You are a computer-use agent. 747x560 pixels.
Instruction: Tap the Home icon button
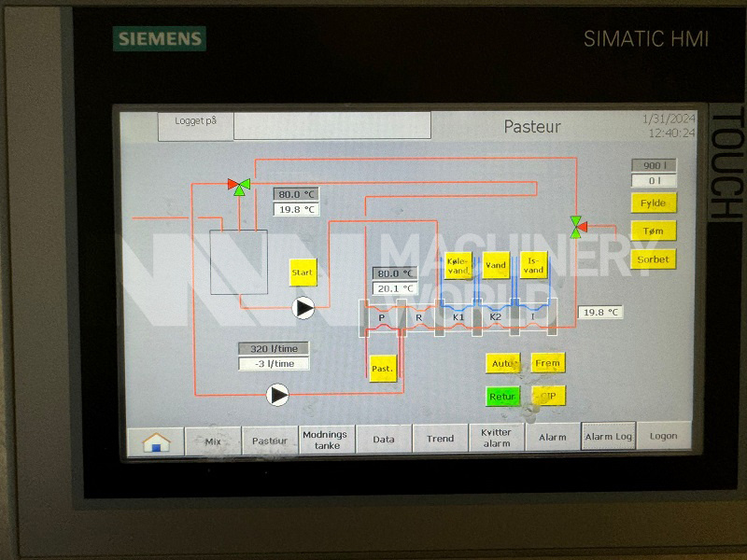pos(156,441)
